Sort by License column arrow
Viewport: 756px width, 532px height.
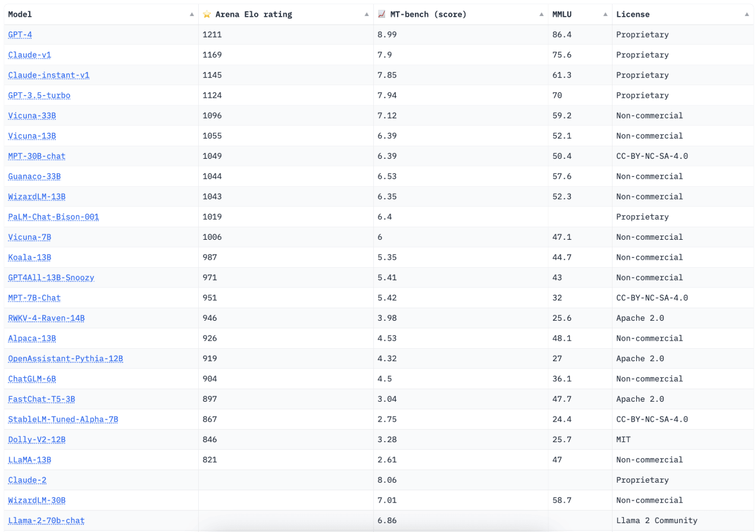747,14
